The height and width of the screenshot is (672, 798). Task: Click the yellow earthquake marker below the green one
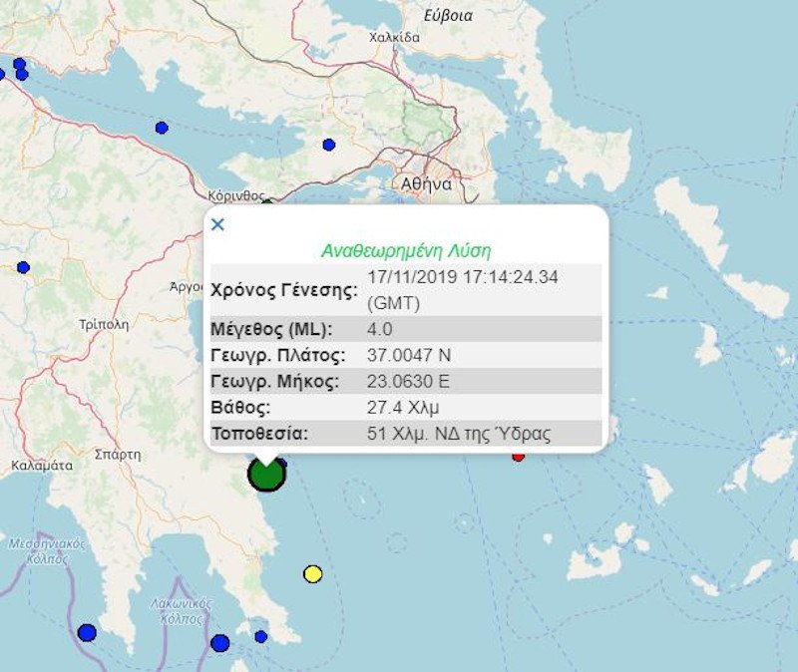click(x=310, y=574)
